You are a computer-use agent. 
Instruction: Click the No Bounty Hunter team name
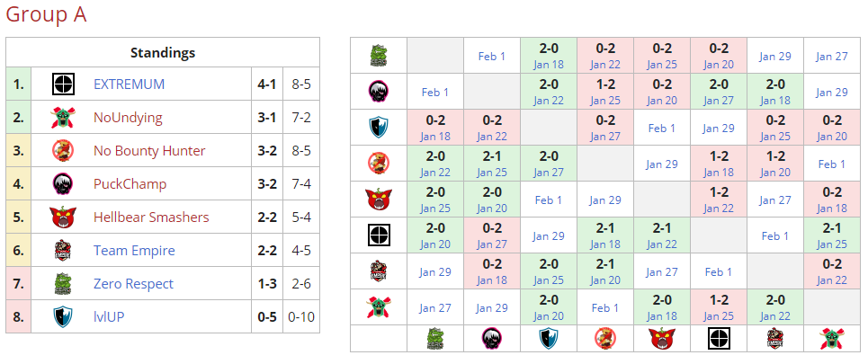pos(149,151)
